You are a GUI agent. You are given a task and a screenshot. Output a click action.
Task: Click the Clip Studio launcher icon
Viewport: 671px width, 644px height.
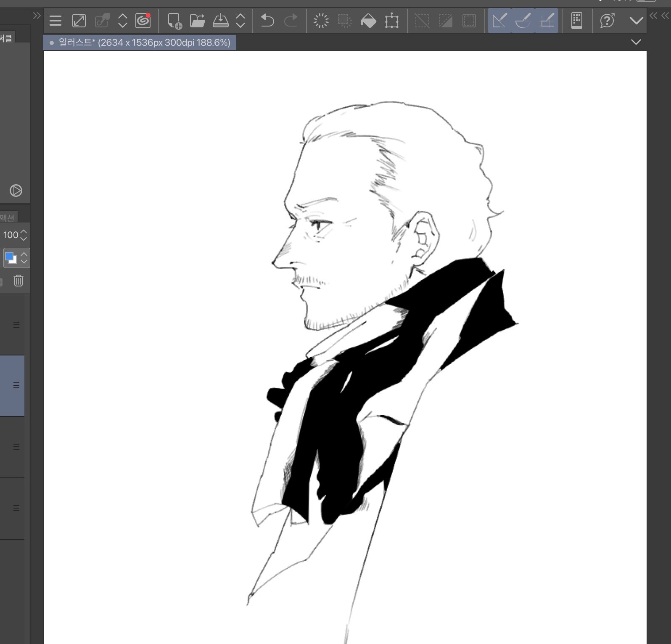click(x=143, y=21)
